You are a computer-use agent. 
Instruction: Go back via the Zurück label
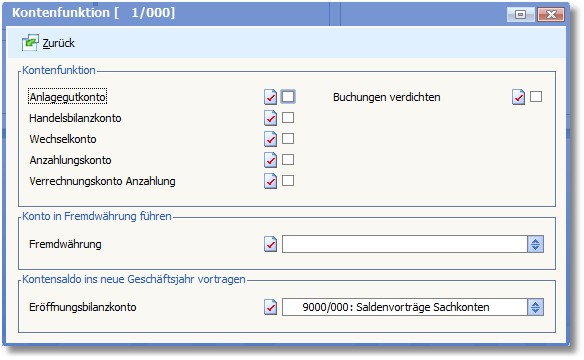[58, 43]
